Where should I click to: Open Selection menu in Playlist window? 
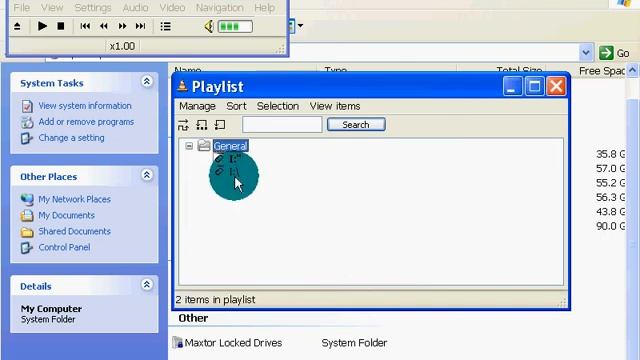278,106
